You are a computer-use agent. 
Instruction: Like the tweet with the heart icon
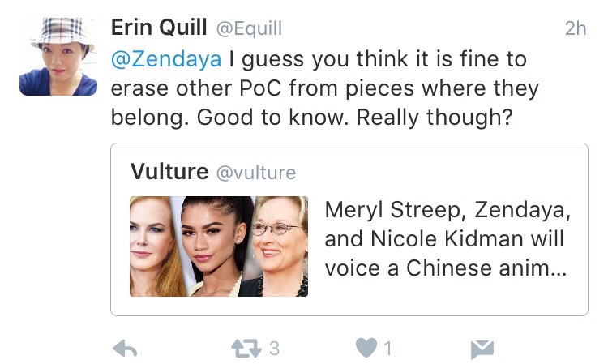(366, 349)
